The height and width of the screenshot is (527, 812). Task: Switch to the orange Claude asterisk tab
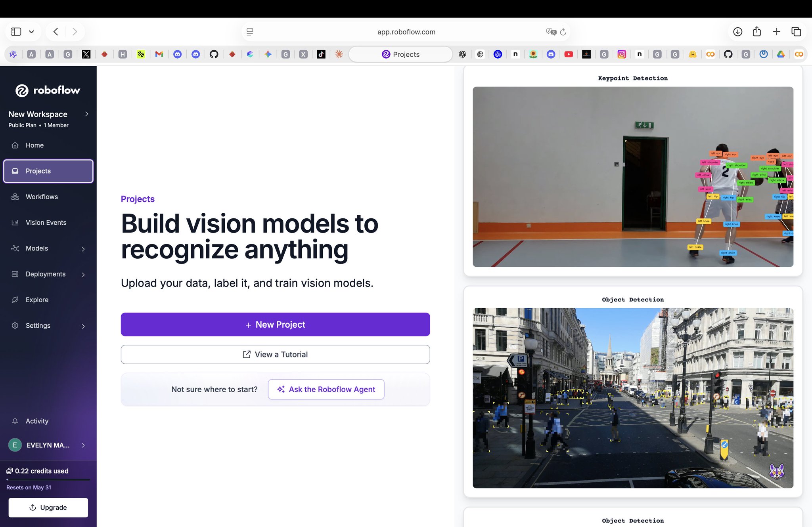pos(339,54)
